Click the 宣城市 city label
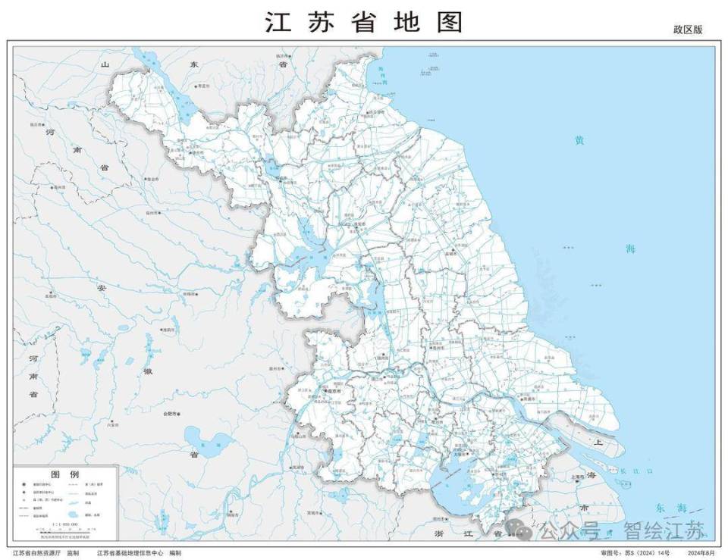The height and width of the screenshot is (560, 728). click(314, 513)
